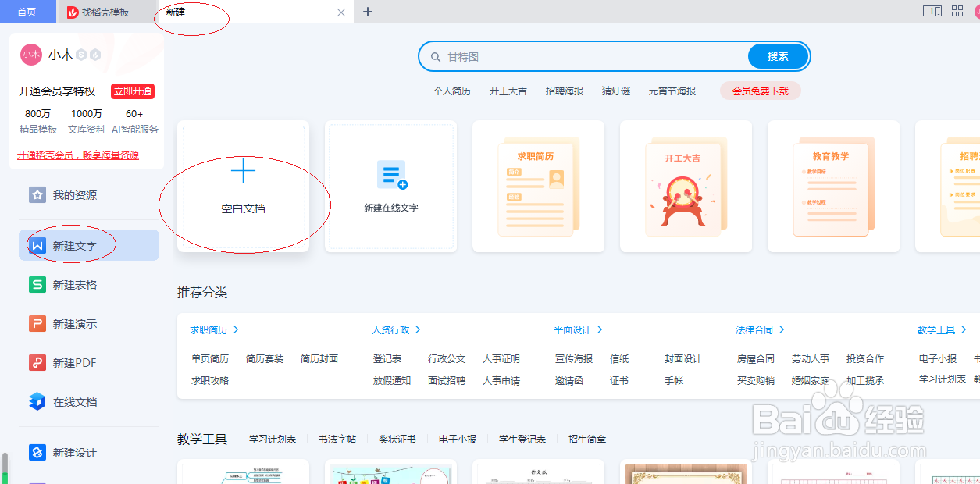
Task: Expand the 教学工具 category arrow
Action: click(x=964, y=330)
